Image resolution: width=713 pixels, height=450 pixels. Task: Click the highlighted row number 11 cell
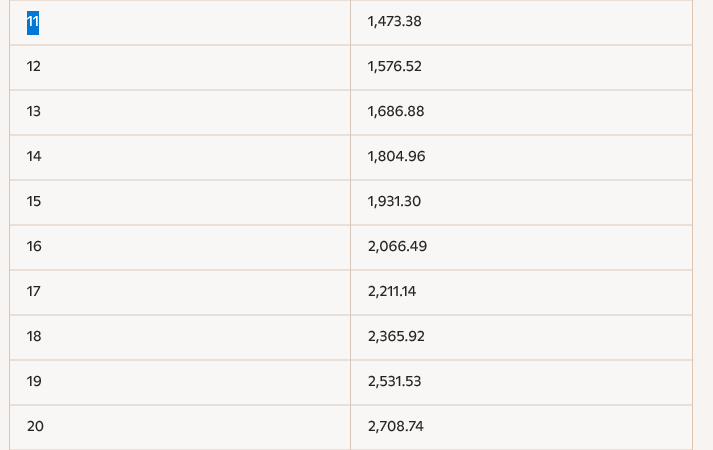pos(33,22)
